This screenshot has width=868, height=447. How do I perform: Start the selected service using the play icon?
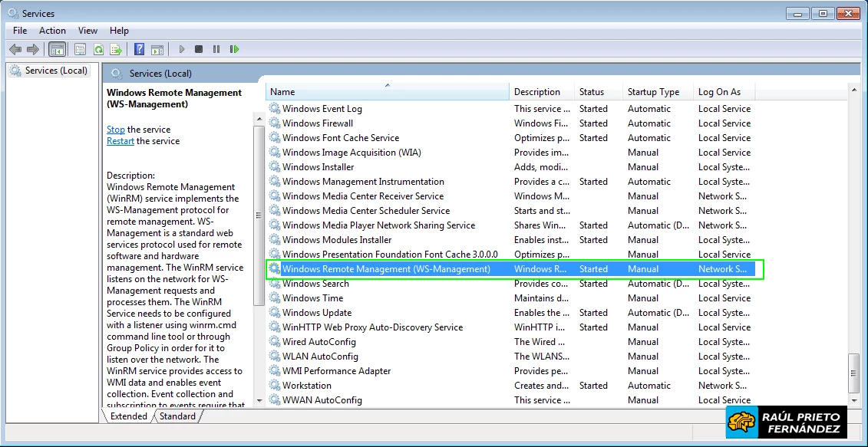point(180,49)
